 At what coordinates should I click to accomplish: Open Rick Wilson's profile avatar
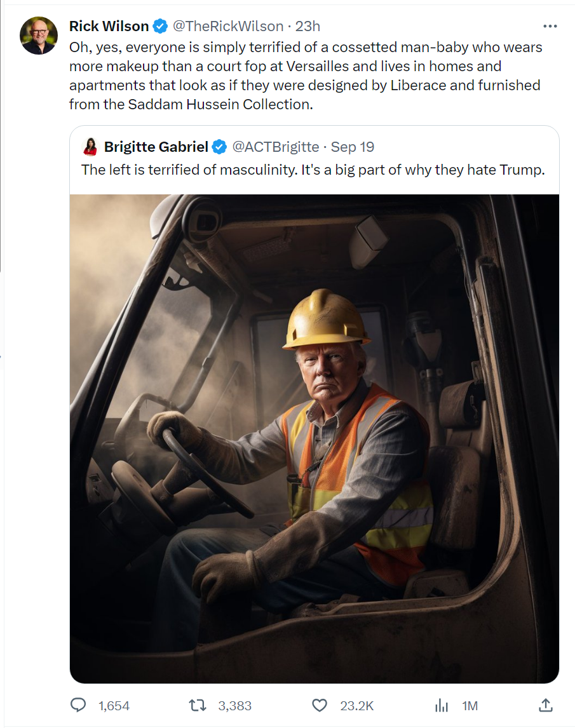click(x=39, y=36)
